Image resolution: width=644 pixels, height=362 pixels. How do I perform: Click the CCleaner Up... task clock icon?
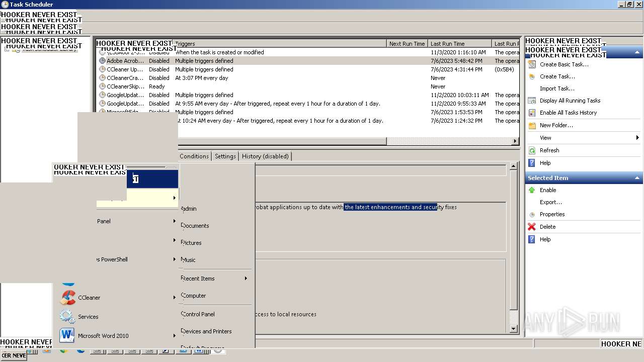pos(103,69)
